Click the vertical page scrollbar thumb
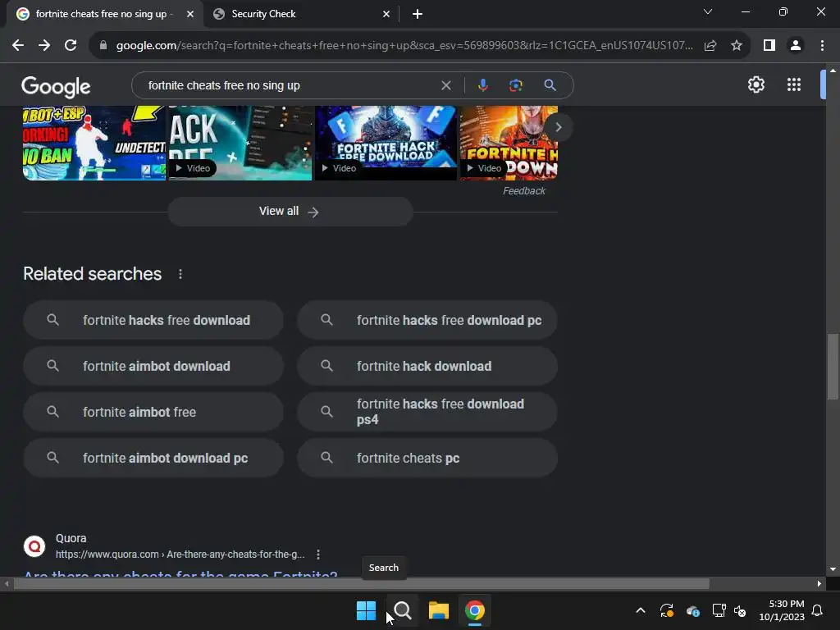 pos(833,367)
